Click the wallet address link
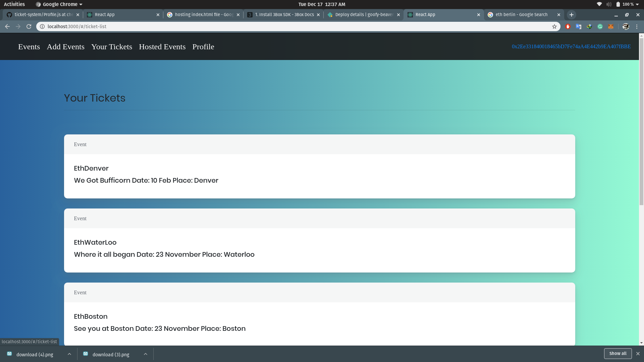The width and height of the screenshot is (644, 362). point(571,47)
